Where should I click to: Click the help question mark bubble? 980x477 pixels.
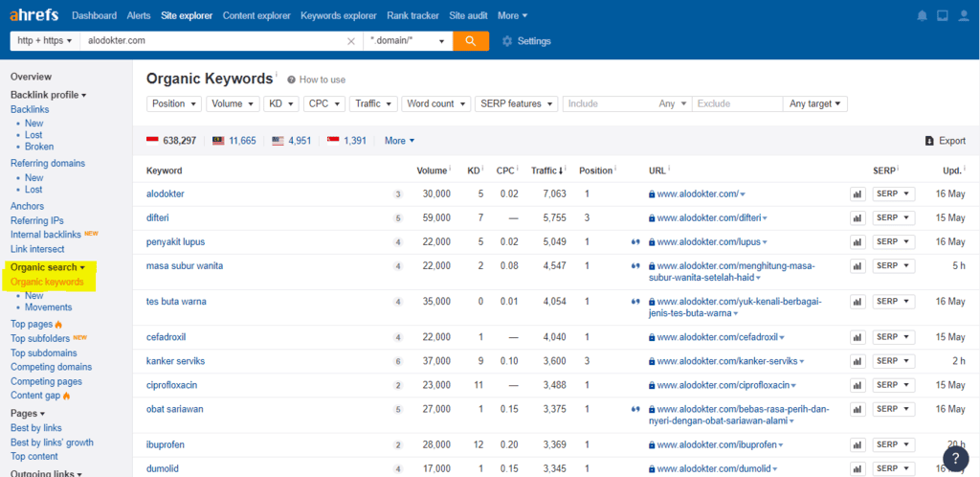point(956,459)
